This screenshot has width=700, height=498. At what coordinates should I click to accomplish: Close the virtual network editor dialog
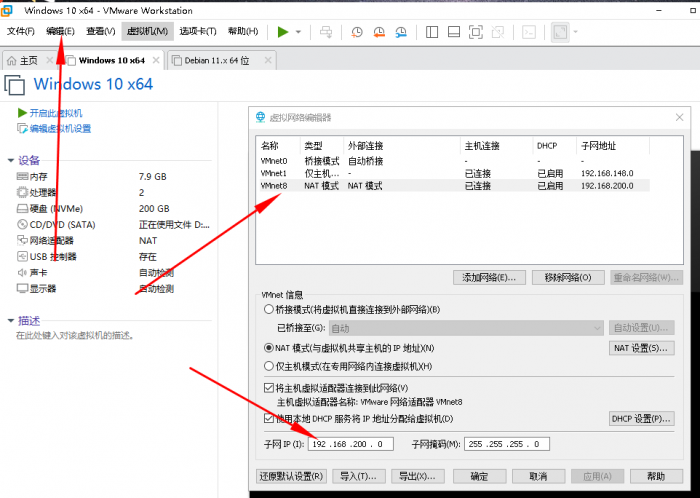[x=679, y=117]
